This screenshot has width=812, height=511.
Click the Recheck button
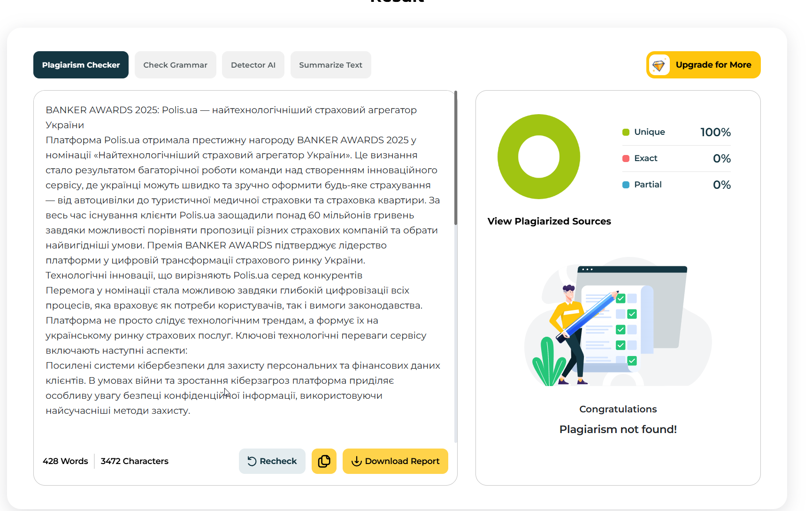coord(272,461)
